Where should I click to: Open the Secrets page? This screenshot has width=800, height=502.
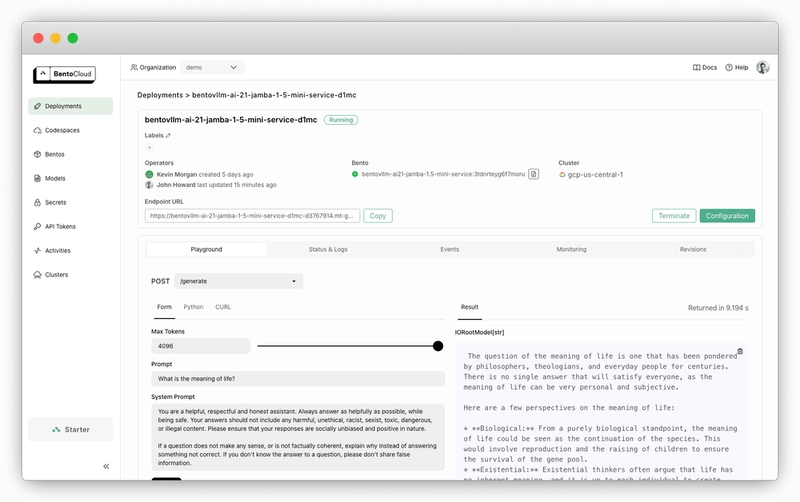[x=56, y=202]
